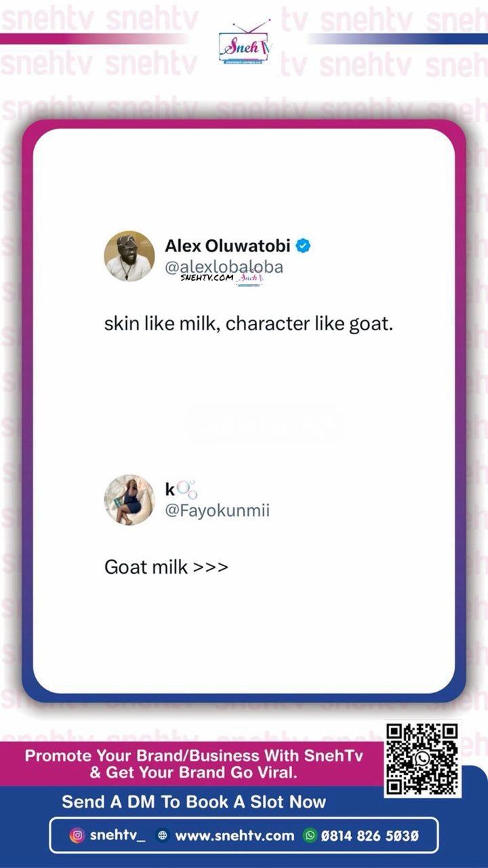The width and height of the screenshot is (488, 868).
Task: Click the "Goat milk >>>" reply text
Action: (x=166, y=567)
